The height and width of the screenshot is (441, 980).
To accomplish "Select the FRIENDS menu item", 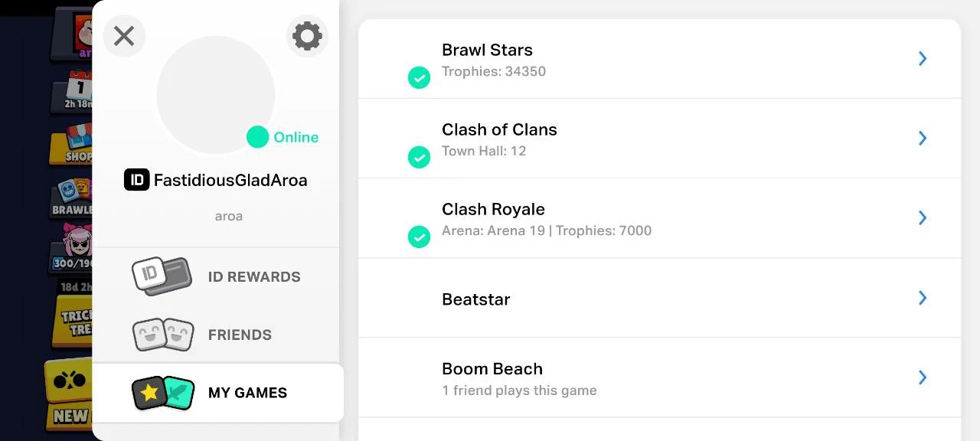I will click(x=240, y=335).
